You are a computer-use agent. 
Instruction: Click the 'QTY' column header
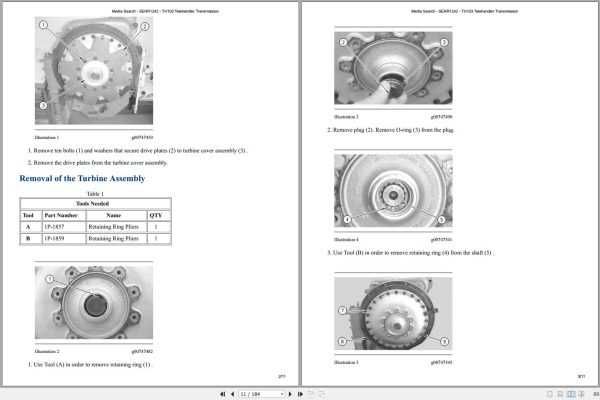(x=156, y=216)
